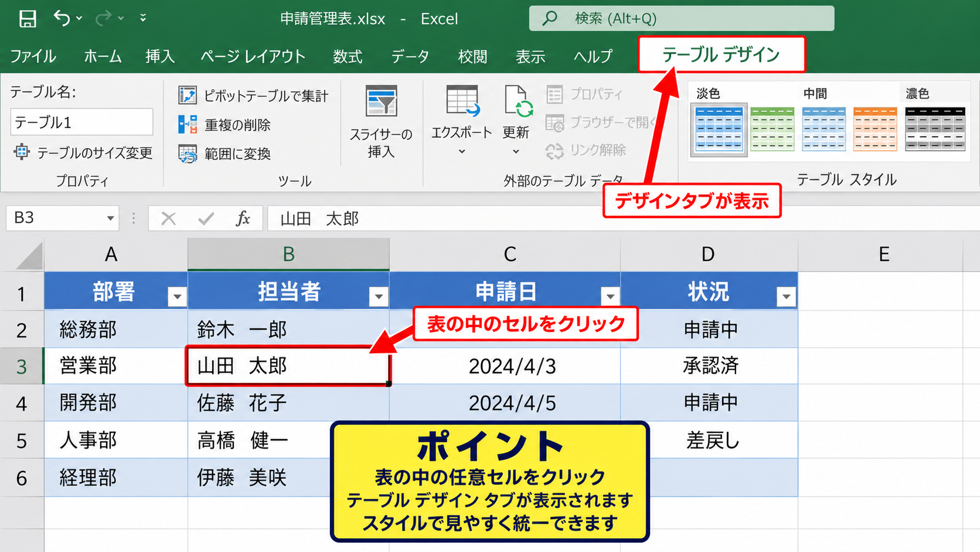Screen dimensions: 980x552
Task: Click the ピボットテーブルで集計 label
Action: pyautogui.click(x=266, y=96)
